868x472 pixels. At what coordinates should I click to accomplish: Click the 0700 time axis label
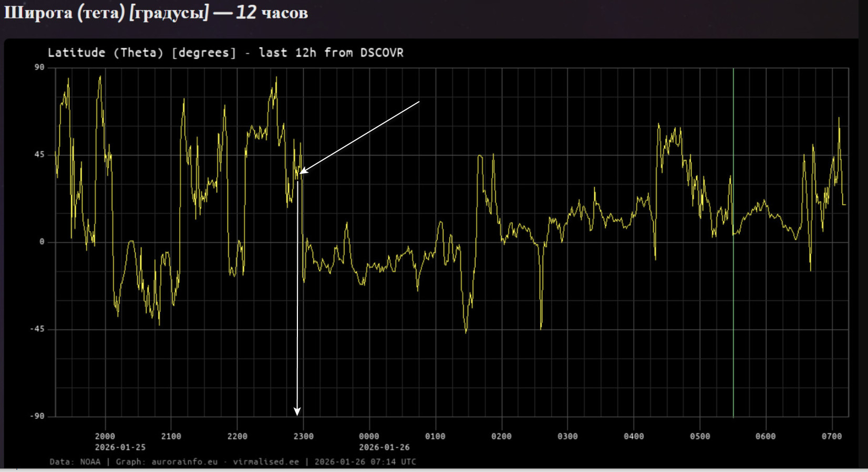tap(831, 436)
